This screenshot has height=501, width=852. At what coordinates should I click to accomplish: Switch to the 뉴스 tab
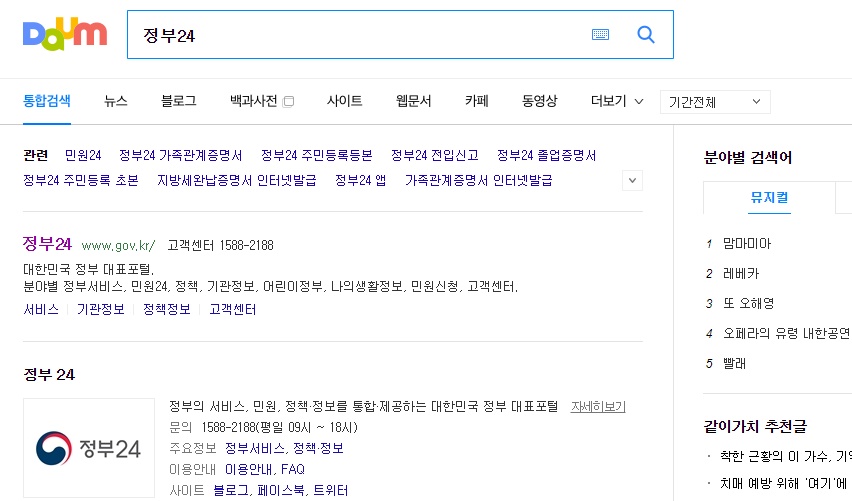pyautogui.click(x=116, y=101)
